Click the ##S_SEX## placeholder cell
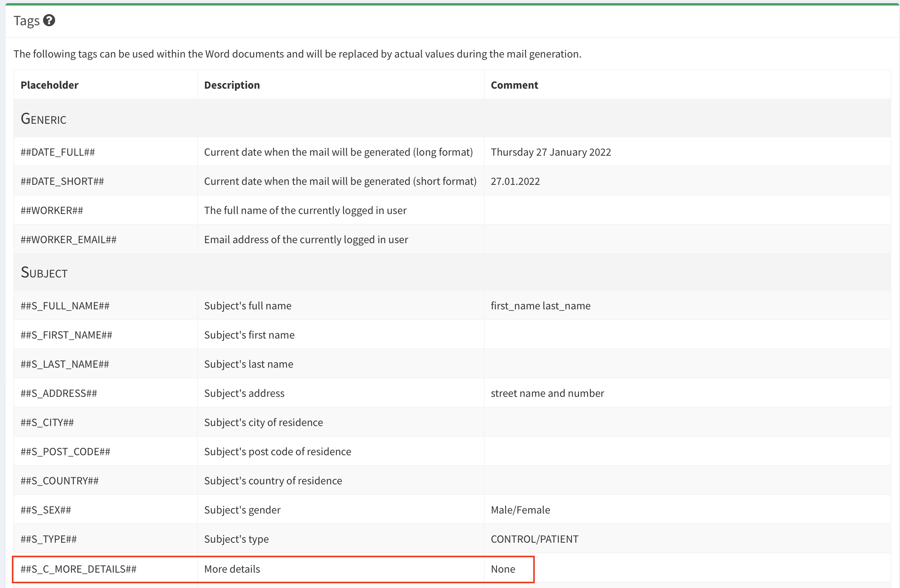Screen dimensions: 900x588 [46, 510]
